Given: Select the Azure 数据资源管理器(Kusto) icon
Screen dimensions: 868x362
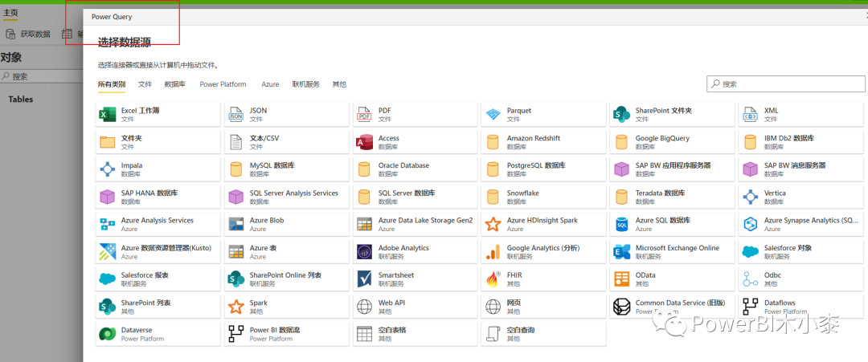Looking at the screenshot, I should pos(107,251).
